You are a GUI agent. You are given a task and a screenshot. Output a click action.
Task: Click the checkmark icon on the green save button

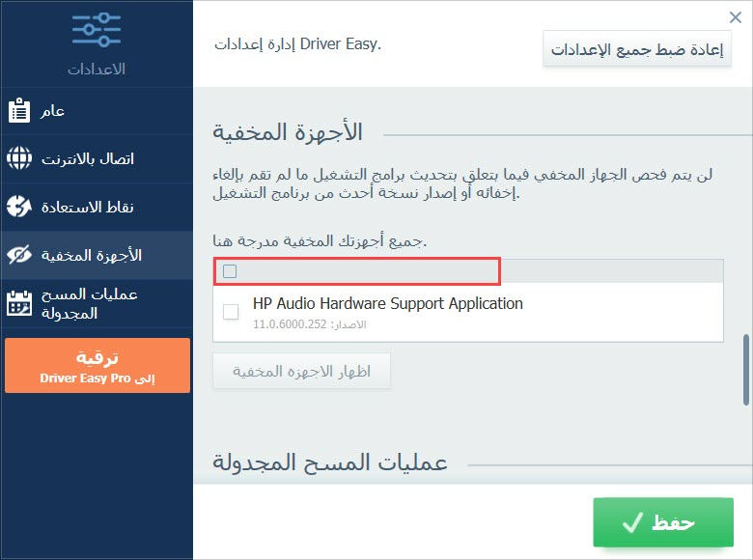pos(632,523)
